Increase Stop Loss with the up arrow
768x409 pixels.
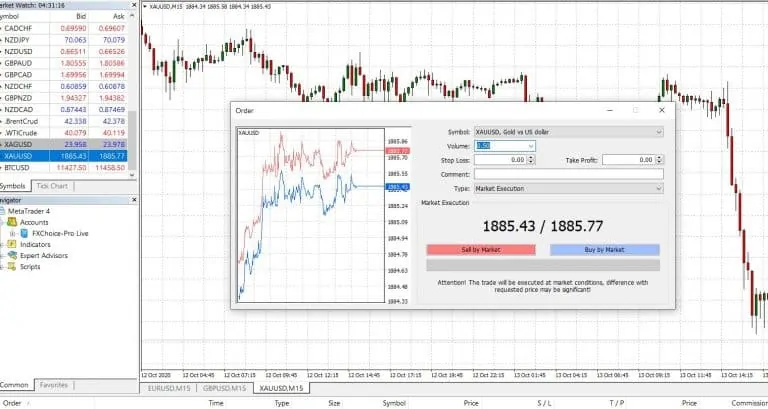532,158
